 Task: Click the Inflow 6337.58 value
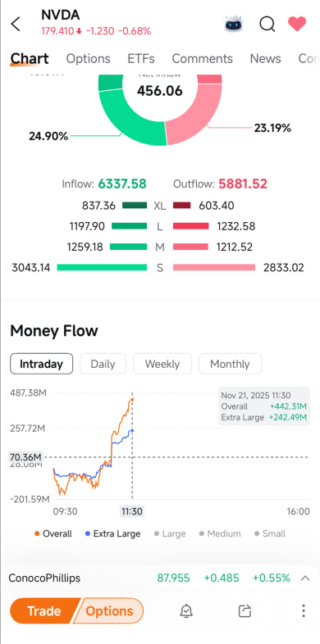pos(122,184)
